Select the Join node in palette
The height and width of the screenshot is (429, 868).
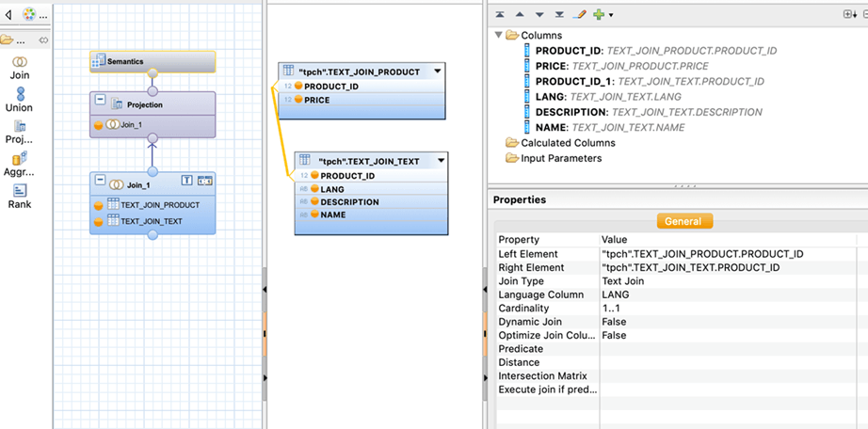(19, 65)
